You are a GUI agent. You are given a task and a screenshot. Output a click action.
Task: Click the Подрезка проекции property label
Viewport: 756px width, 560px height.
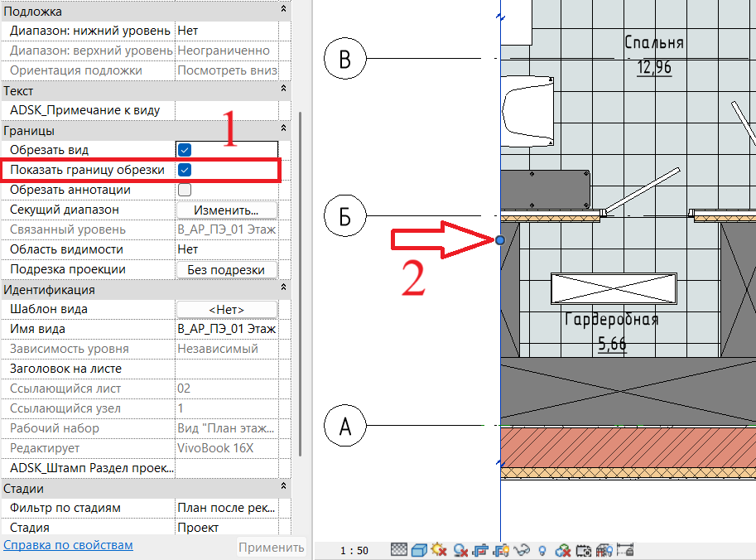coord(68,269)
